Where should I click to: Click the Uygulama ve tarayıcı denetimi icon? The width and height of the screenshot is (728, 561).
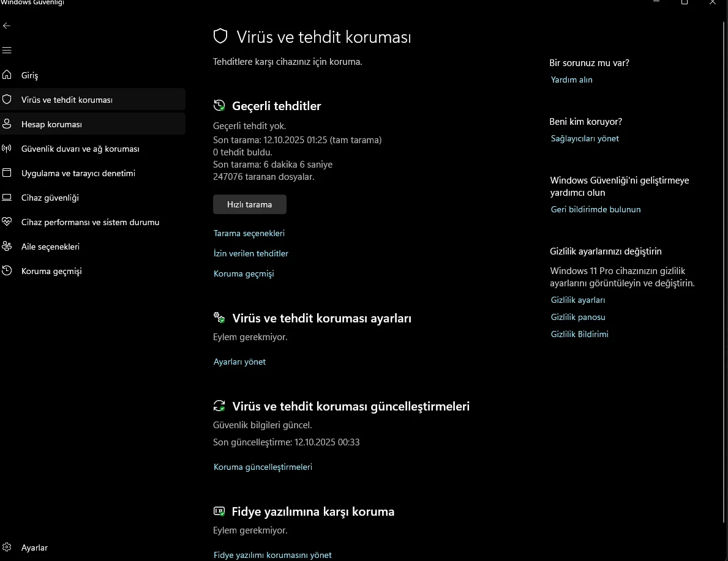click(x=7, y=173)
